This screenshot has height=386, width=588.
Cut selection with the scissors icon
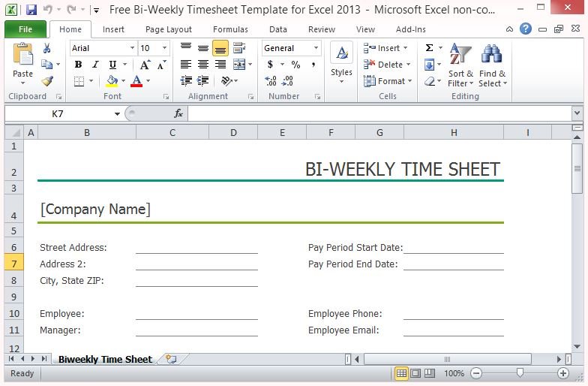click(46, 48)
